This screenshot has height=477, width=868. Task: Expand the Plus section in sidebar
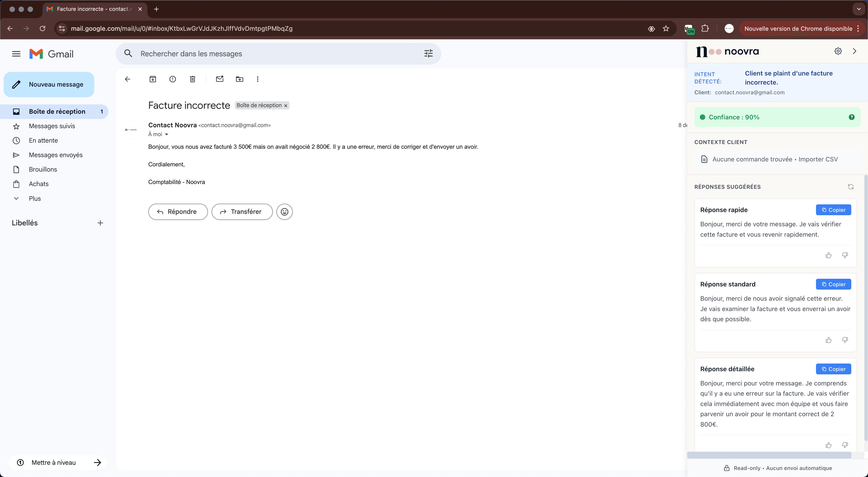34,198
